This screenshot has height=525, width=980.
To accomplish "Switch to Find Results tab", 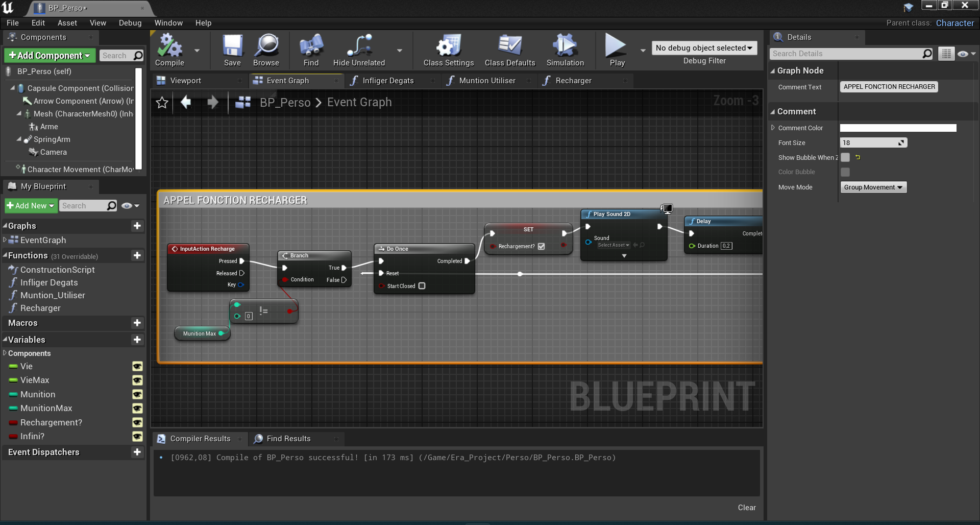I will (x=288, y=439).
